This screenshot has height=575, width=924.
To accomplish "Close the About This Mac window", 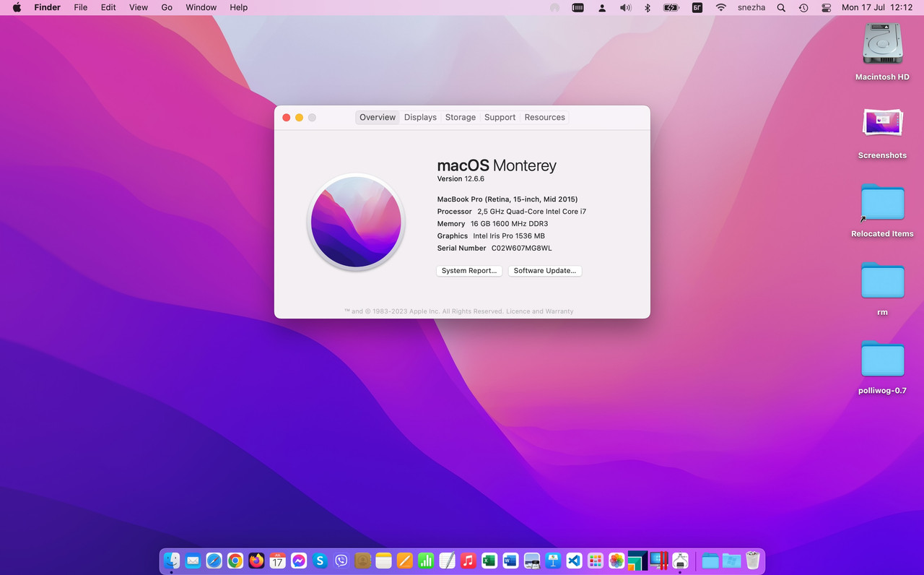I will point(287,118).
